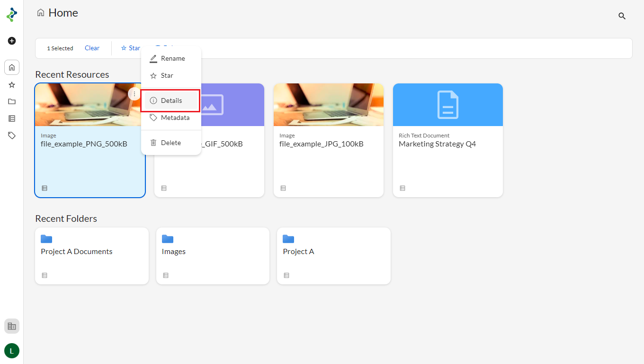
Task: Click the green L user avatar
Action: pyautogui.click(x=12, y=351)
